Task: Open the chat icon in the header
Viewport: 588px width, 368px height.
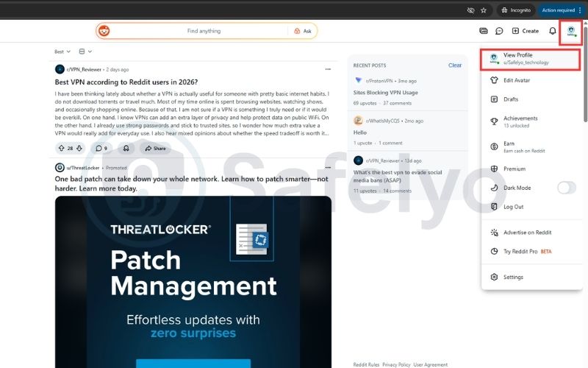Action: click(x=499, y=31)
